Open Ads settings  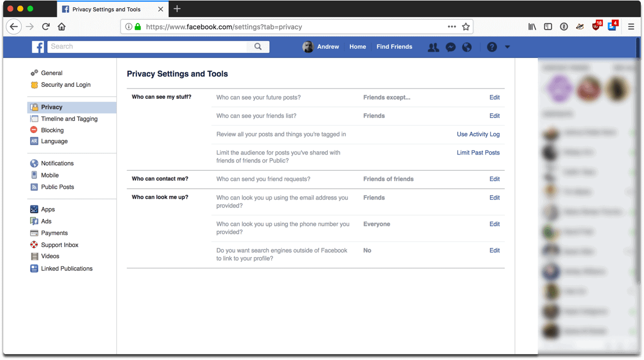click(x=46, y=222)
